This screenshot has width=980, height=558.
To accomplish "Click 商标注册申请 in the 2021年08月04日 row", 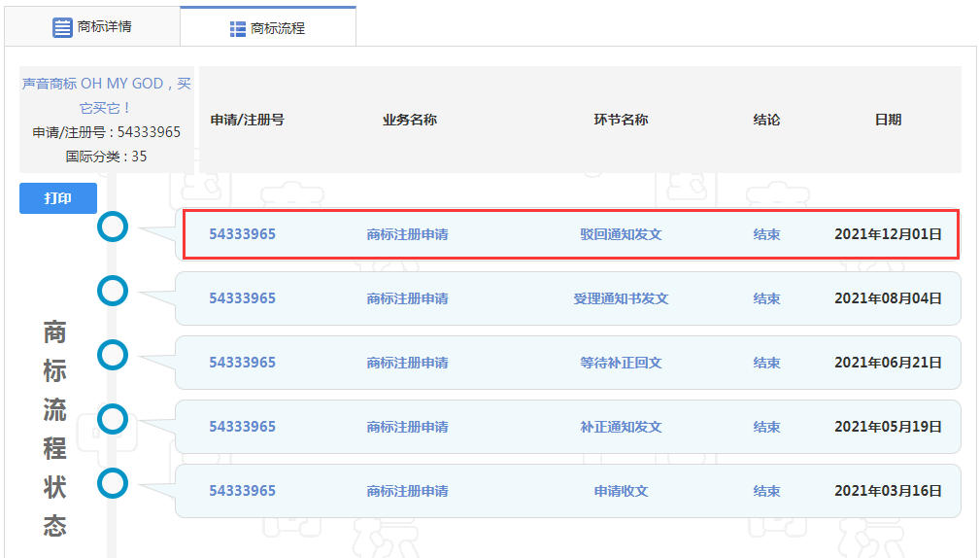I will pyautogui.click(x=407, y=298).
